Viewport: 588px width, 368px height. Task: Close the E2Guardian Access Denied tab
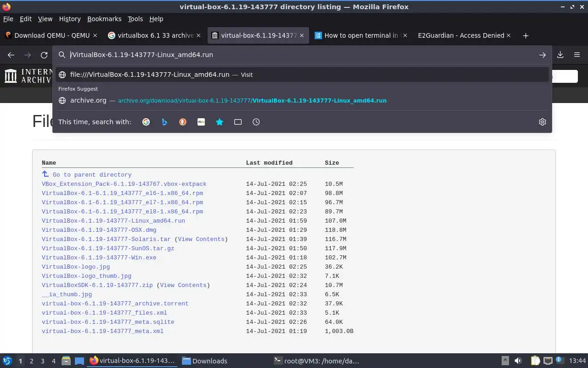click(509, 35)
